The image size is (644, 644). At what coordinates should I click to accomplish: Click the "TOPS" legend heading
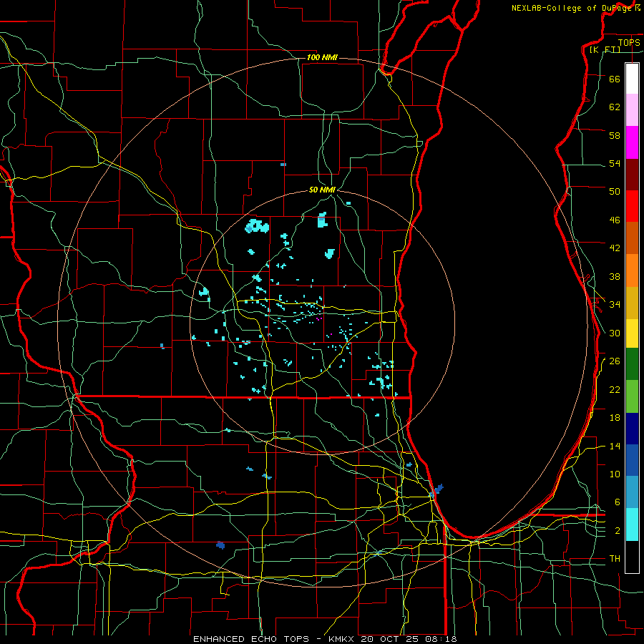[629, 42]
